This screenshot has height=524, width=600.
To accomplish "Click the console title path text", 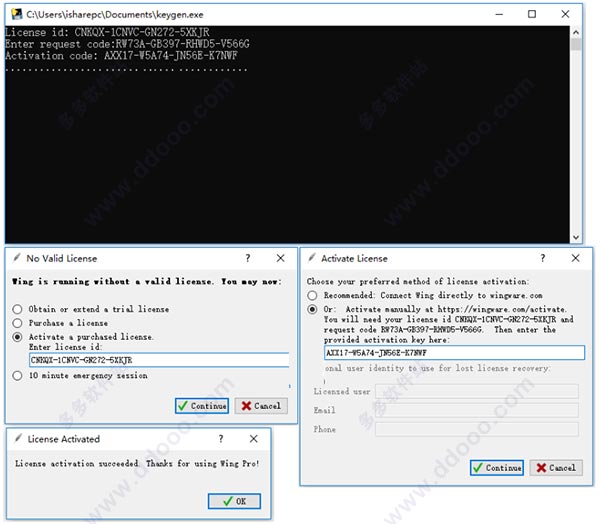I will (115, 15).
